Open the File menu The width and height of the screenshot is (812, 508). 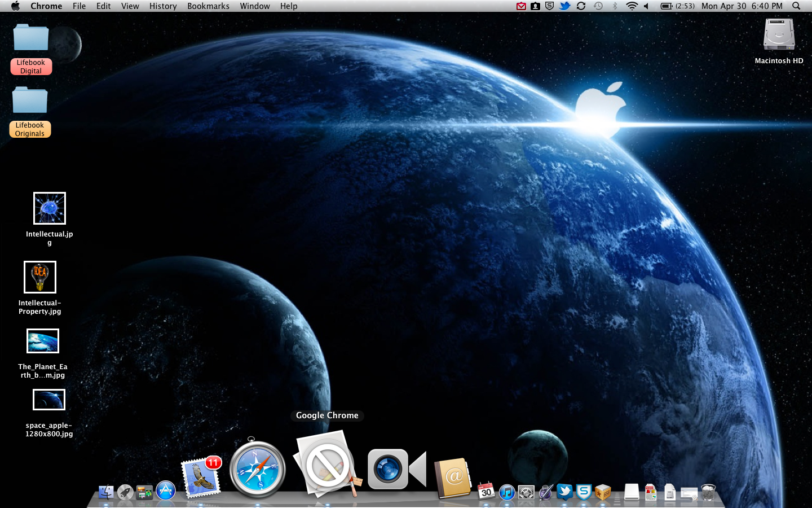(x=79, y=6)
